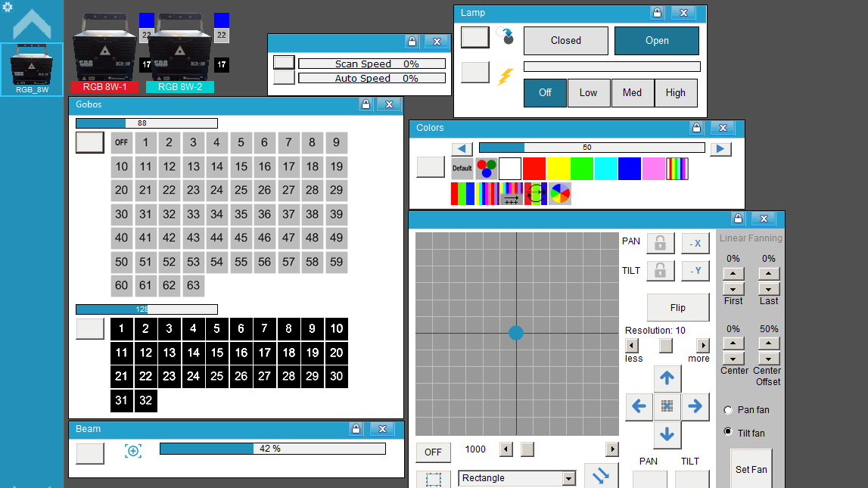
Task: Select the red color swatch
Action: coord(534,168)
